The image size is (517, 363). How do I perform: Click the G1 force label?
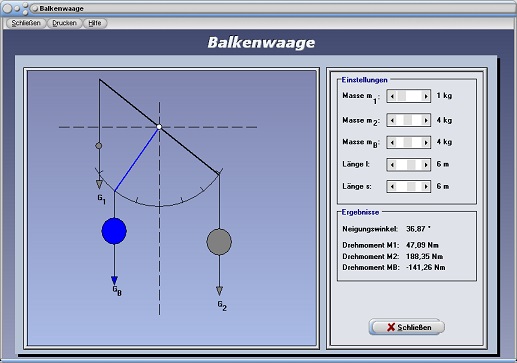pyautogui.click(x=102, y=199)
